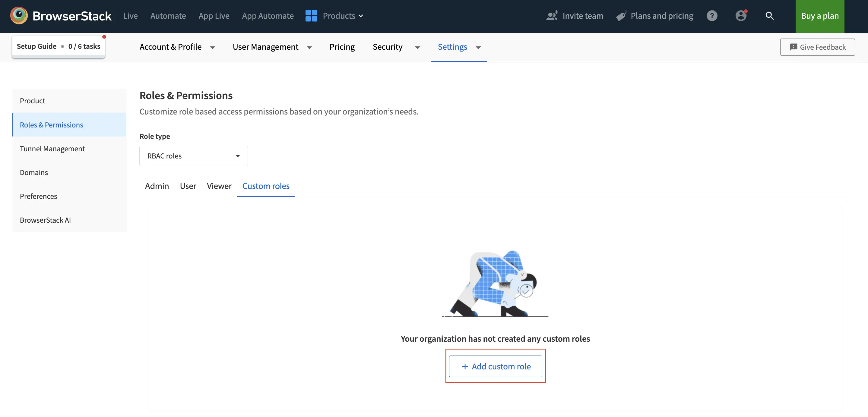This screenshot has width=868, height=417.
Task: Open the RBAC roles dropdown
Action: [x=193, y=155]
